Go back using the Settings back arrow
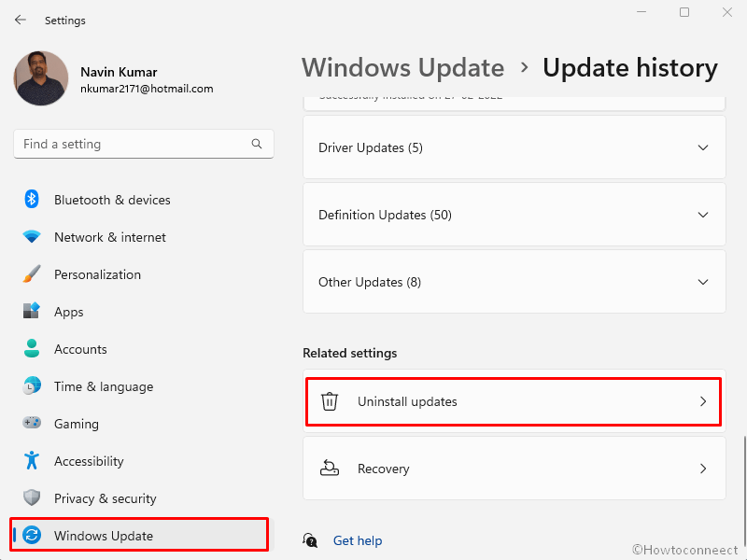The width and height of the screenshot is (747, 560). pyautogui.click(x=20, y=20)
